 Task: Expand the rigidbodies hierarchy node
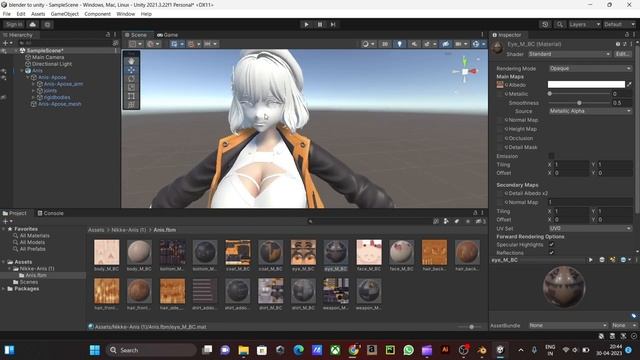click(x=33, y=97)
